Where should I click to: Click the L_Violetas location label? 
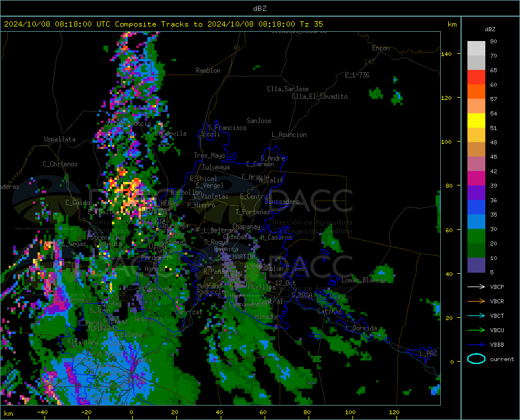pos(211,196)
